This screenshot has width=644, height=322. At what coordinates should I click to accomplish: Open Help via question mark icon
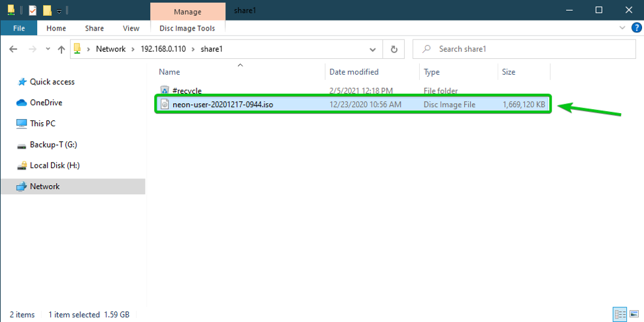click(635, 28)
